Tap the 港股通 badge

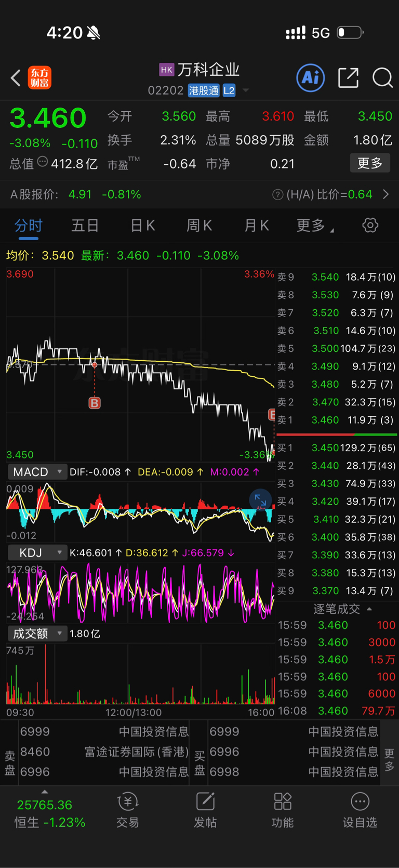(204, 91)
